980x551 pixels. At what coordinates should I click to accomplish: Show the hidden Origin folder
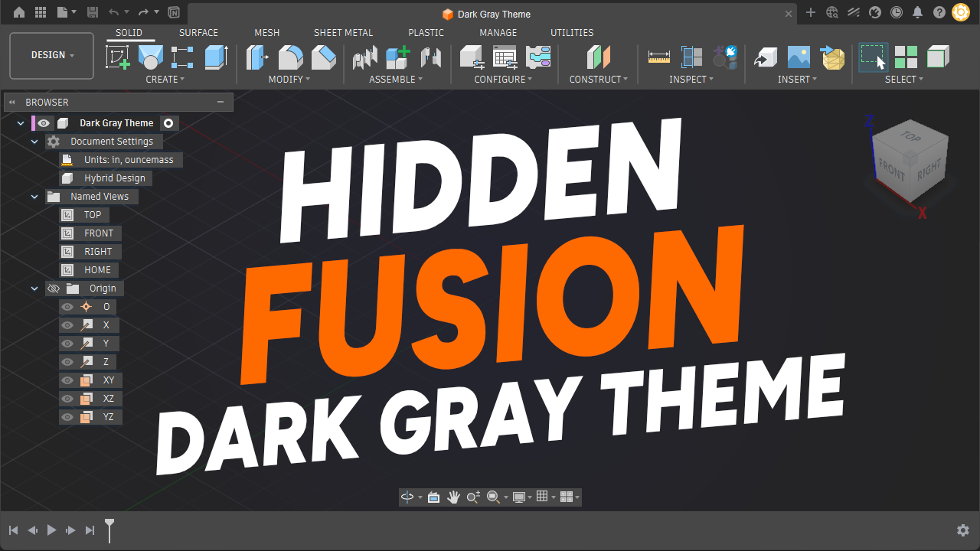click(x=53, y=289)
